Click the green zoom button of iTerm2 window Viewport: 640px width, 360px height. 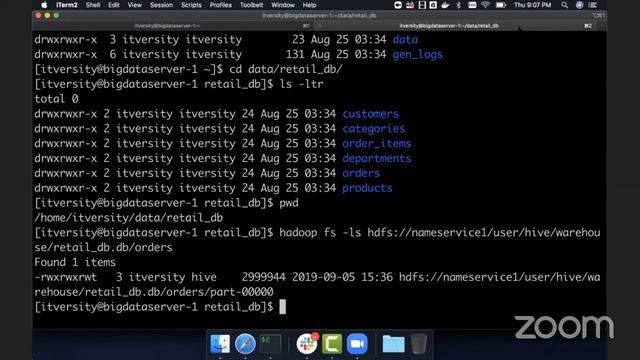[56, 16]
